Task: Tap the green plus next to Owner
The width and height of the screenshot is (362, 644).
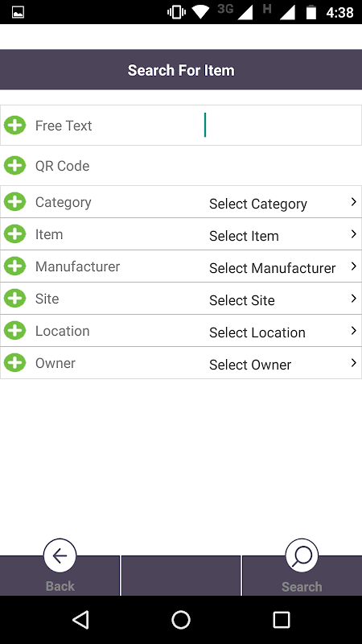Action: coord(14,363)
